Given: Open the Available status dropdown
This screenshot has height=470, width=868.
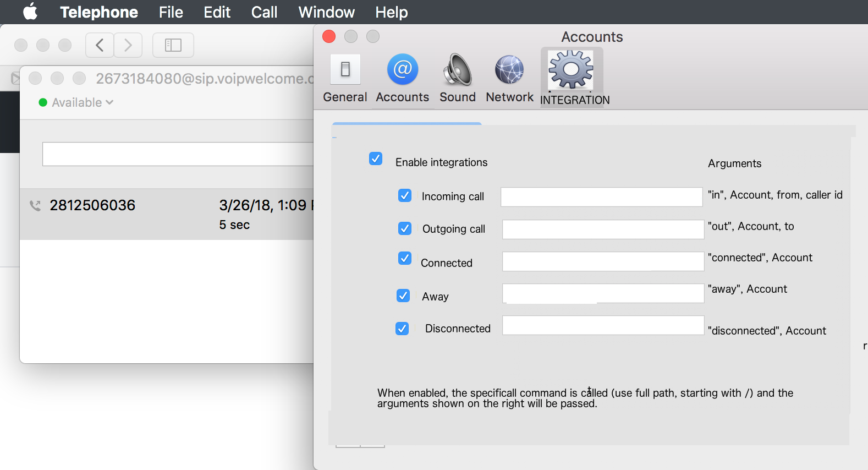Looking at the screenshot, I should [x=76, y=102].
